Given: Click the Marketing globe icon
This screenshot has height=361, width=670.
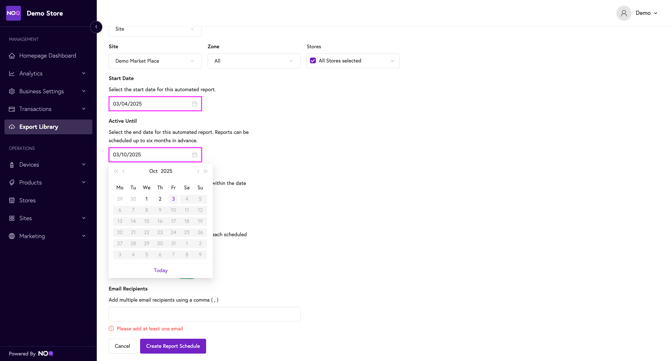Looking at the screenshot, I should coord(12,236).
